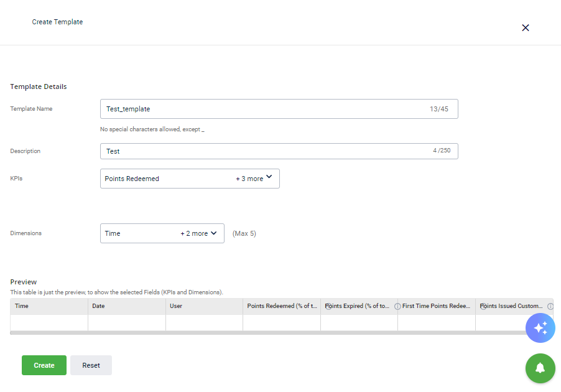Open KPIs selector showing Points Redeemed

coord(190,179)
